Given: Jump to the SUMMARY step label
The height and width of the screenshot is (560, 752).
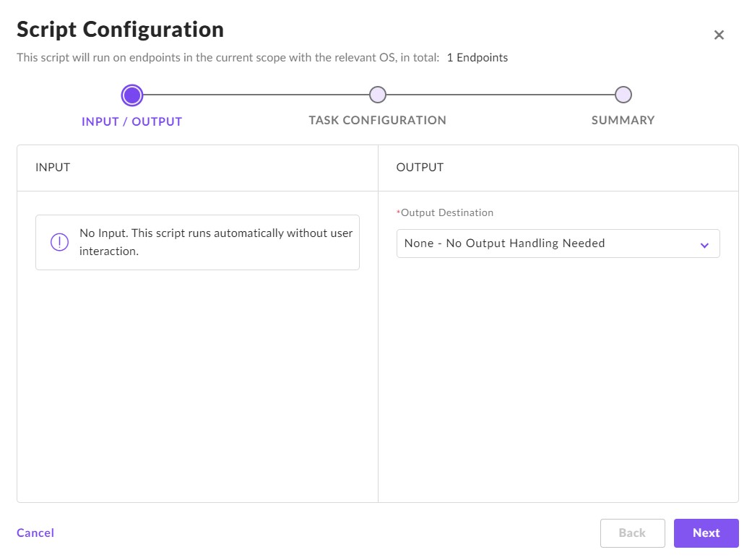Looking at the screenshot, I should pos(623,121).
